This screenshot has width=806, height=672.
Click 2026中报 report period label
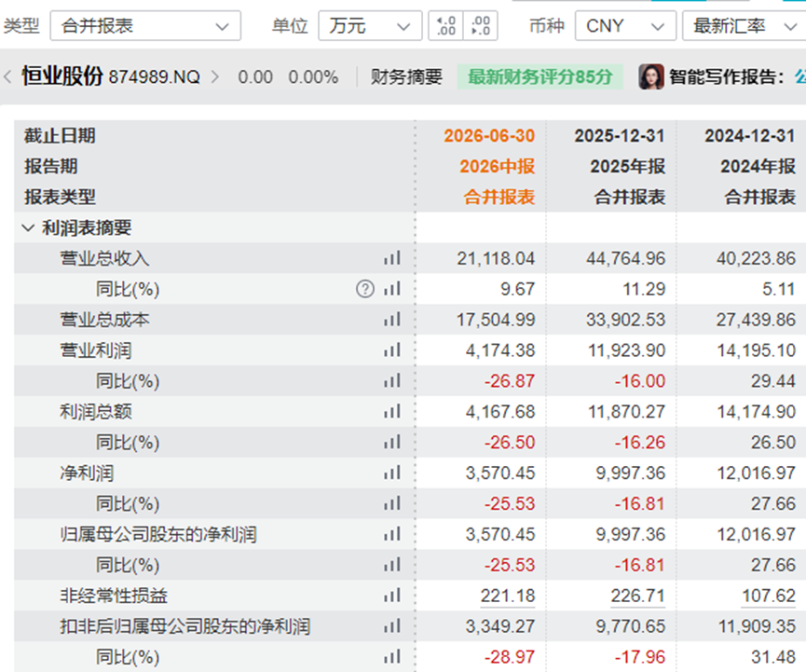(497, 166)
